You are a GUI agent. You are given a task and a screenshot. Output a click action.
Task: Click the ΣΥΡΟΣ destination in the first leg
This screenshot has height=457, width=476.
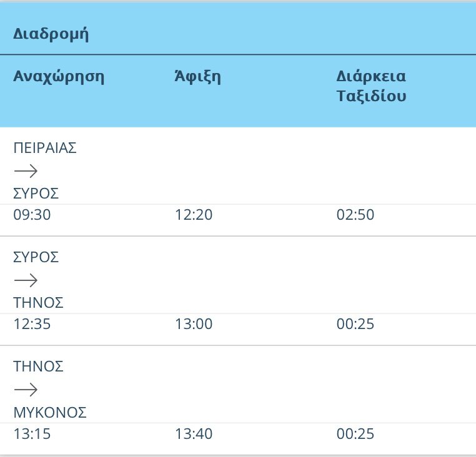[x=36, y=194]
